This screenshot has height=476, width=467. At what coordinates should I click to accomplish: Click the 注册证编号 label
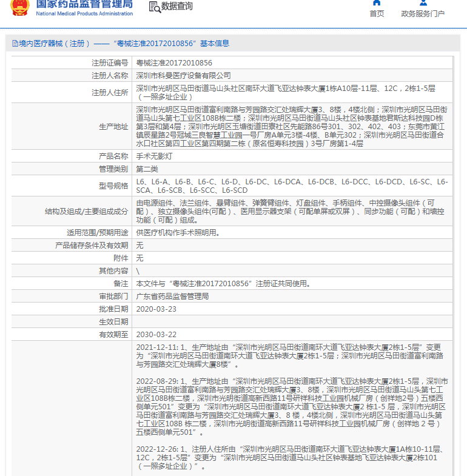110,63
